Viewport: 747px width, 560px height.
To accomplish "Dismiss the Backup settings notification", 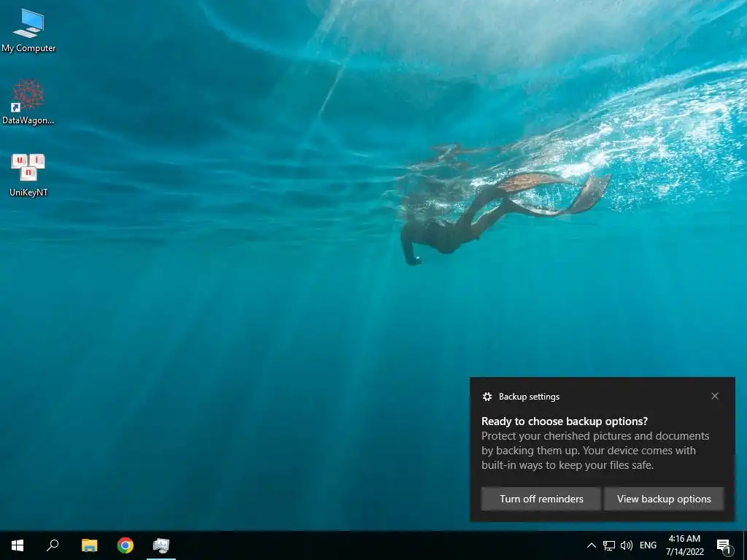I will [715, 396].
